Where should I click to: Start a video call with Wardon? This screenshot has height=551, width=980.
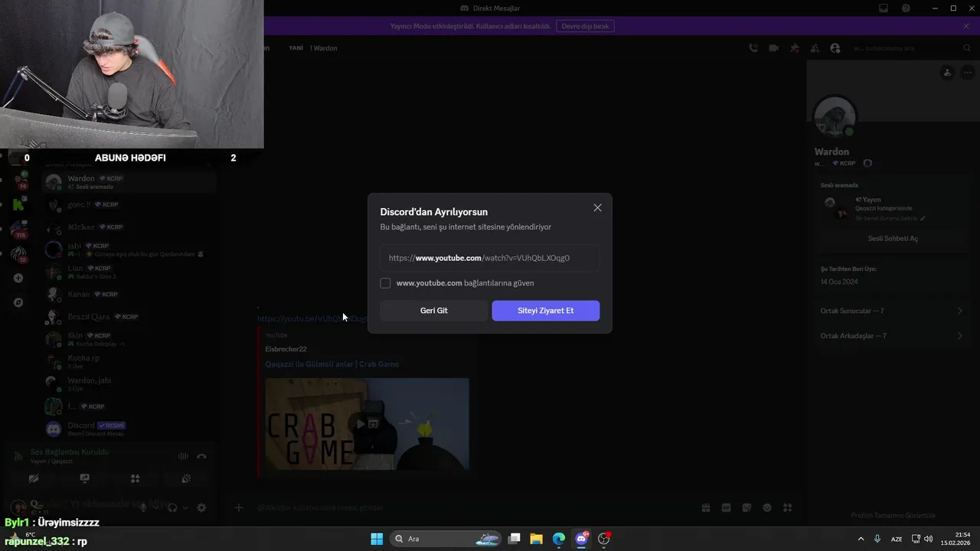click(x=774, y=48)
